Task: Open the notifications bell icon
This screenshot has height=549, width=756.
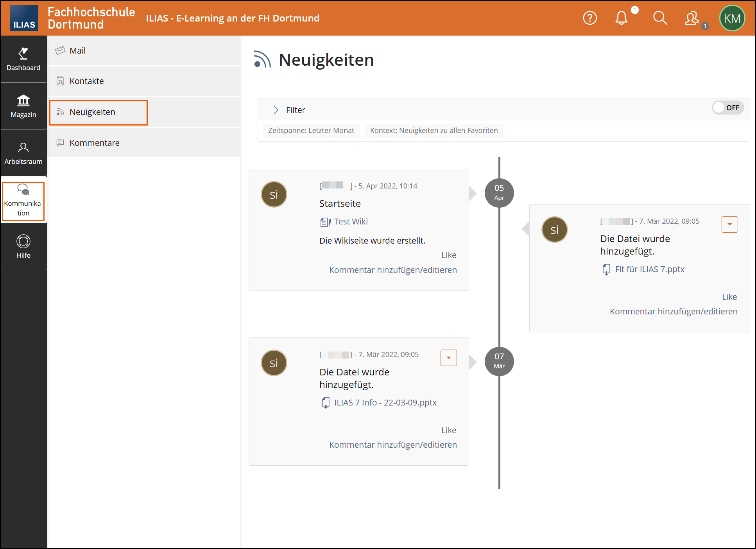Action: pyautogui.click(x=621, y=18)
